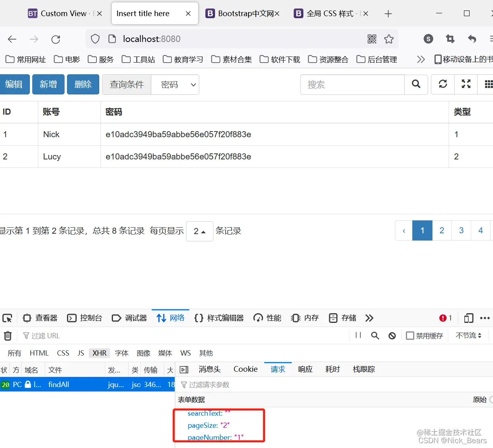
Task: Show more devtools tabs
Action: click(x=369, y=318)
